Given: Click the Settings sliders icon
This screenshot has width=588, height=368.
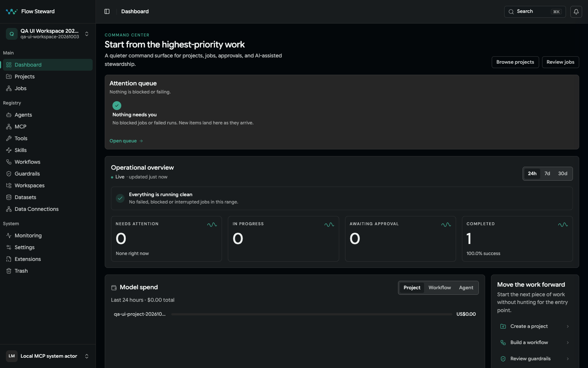Looking at the screenshot, I should (x=9, y=247).
